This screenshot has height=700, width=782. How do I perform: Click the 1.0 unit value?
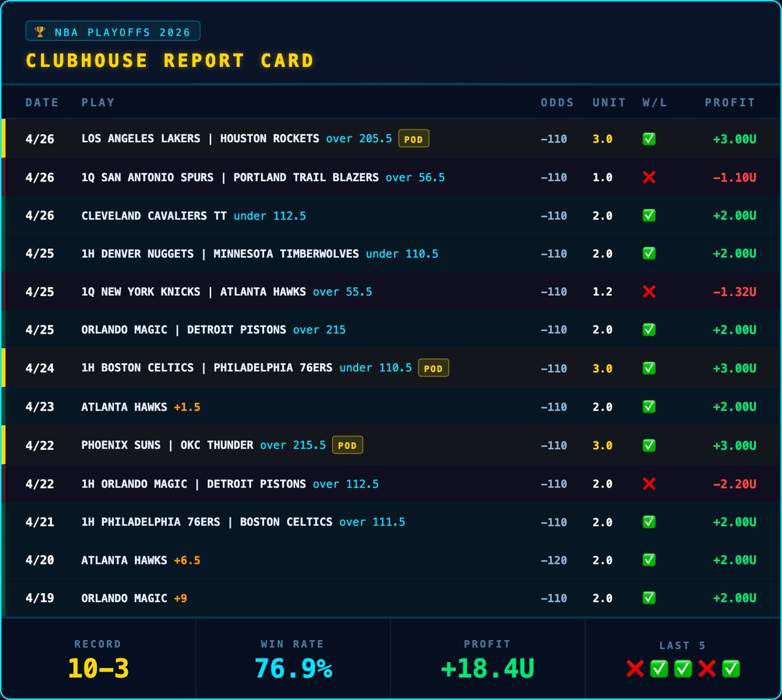click(x=603, y=177)
